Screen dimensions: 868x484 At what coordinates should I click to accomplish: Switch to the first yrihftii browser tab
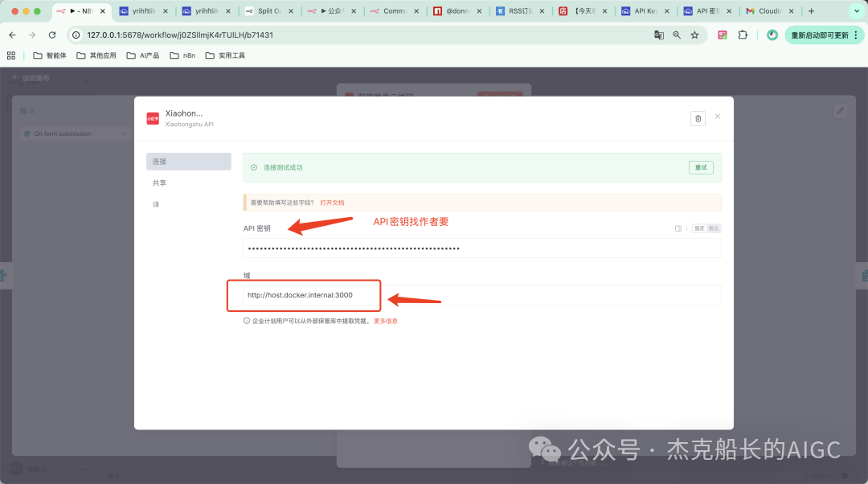[143, 11]
